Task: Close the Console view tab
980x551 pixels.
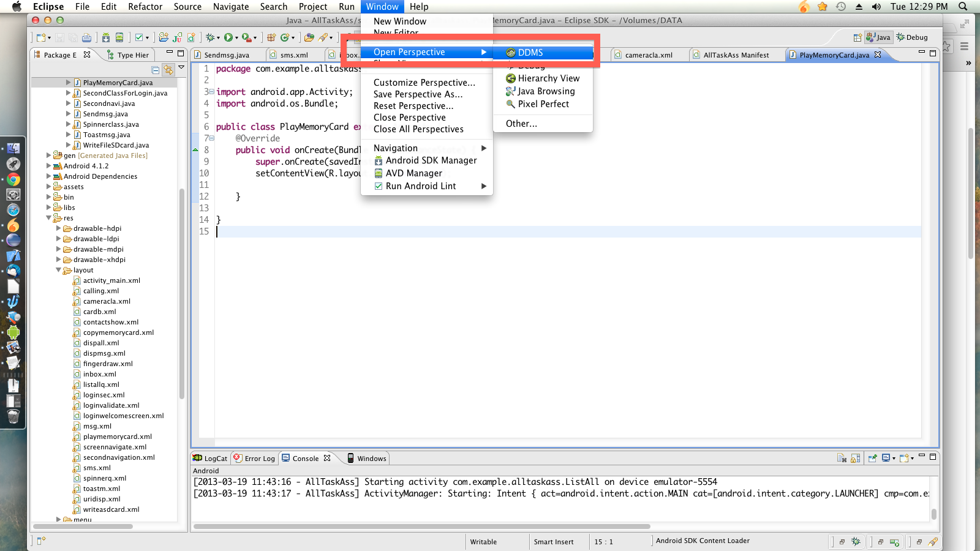Action: click(x=327, y=458)
